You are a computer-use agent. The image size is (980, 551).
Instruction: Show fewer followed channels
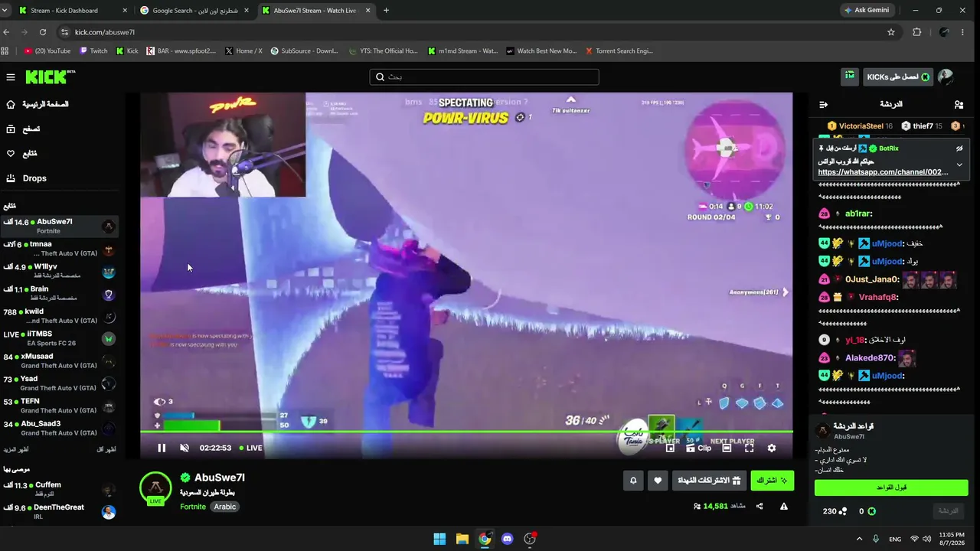pyautogui.click(x=106, y=449)
